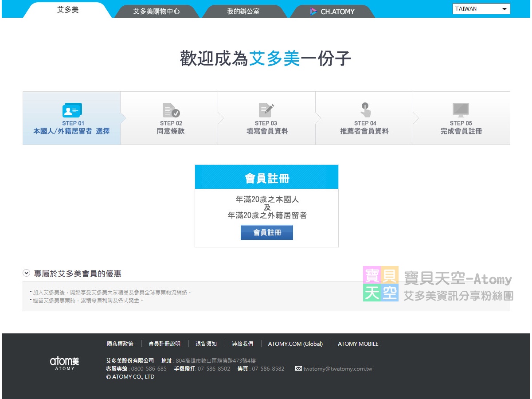This screenshot has height=399, width=532.
Task: Click the 專屬於艾多美會員的優惠 section title
Action: pyautogui.click(x=78, y=274)
